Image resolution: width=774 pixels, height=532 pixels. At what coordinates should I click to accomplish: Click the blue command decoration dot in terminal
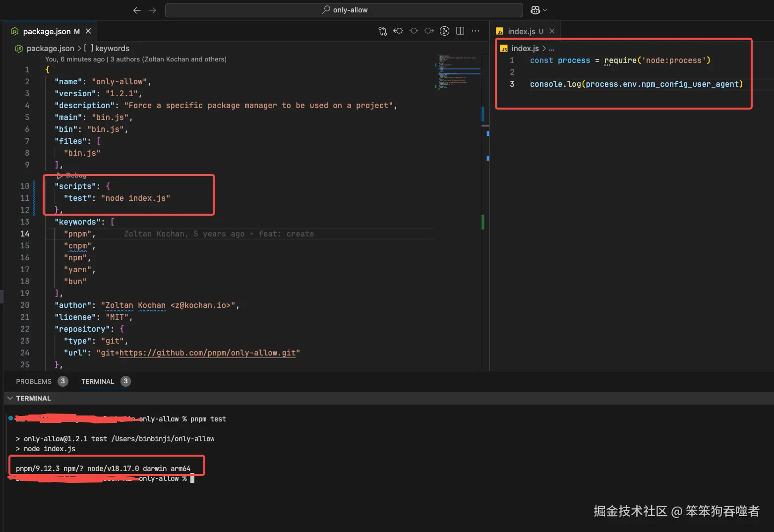[x=10, y=418]
